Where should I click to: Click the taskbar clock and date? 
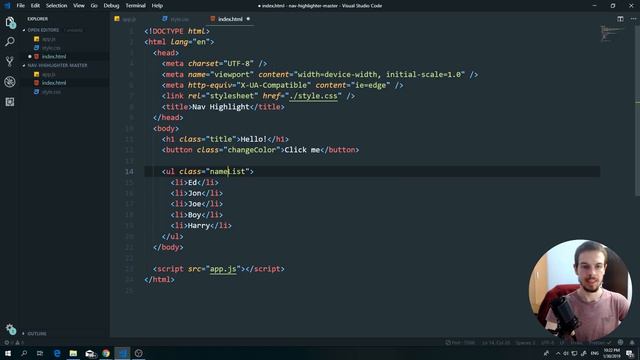click(x=612, y=353)
